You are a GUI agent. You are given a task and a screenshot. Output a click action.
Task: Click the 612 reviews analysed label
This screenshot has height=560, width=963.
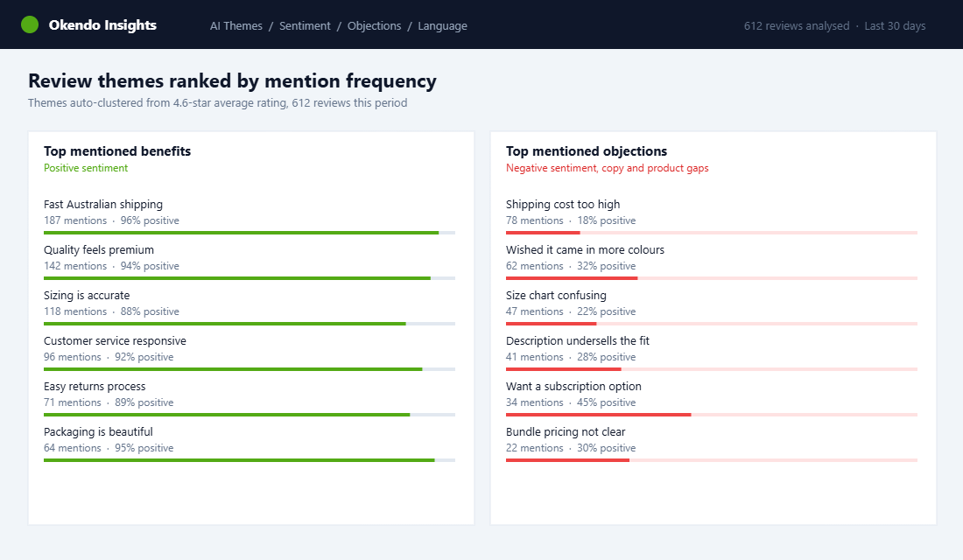[797, 25]
